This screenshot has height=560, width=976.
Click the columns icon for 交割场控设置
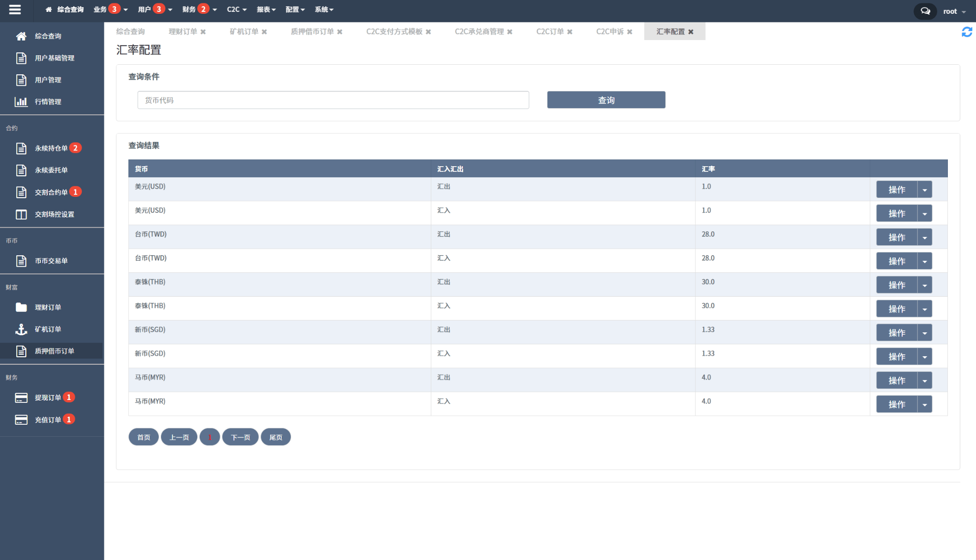(x=21, y=214)
